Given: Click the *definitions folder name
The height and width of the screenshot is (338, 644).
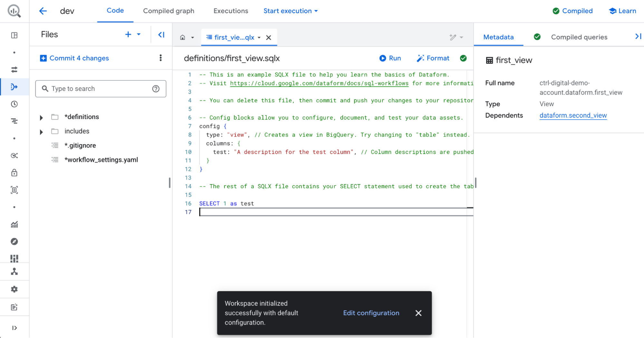Looking at the screenshot, I should (82, 117).
